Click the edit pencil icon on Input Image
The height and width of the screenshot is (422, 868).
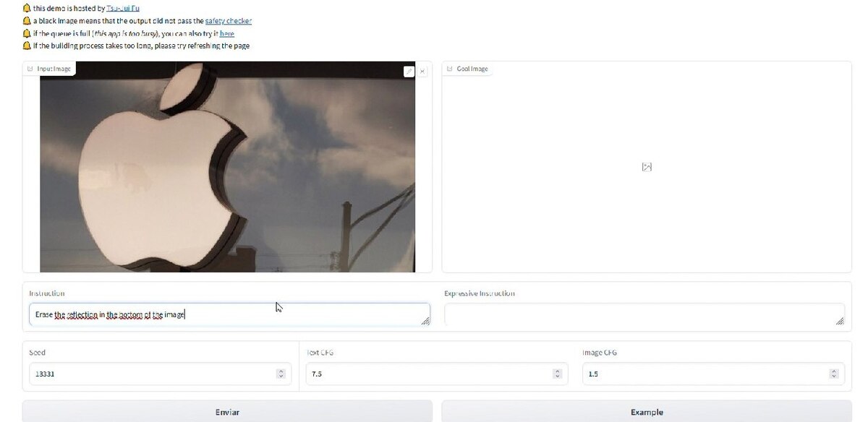(409, 71)
